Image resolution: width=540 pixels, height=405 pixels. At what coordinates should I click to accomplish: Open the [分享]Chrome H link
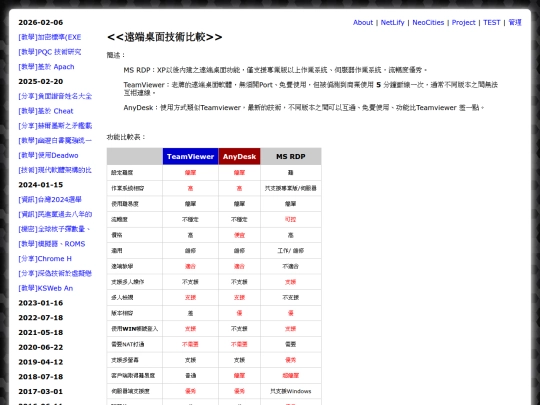coord(45,259)
